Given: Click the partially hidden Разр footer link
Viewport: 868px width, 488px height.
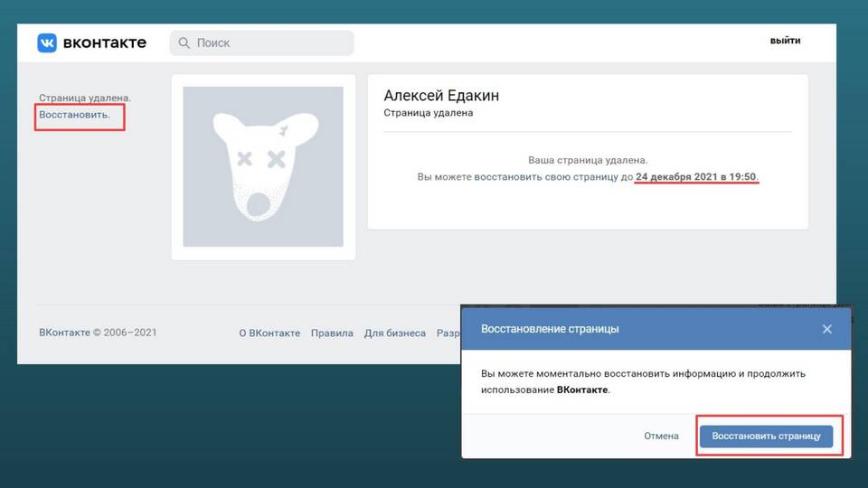Looking at the screenshot, I should [448, 333].
